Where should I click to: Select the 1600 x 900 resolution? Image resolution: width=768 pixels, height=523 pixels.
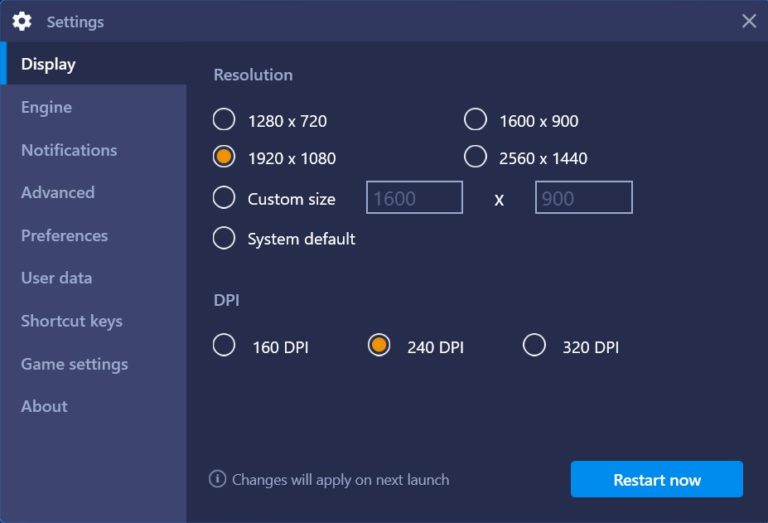pos(475,119)
